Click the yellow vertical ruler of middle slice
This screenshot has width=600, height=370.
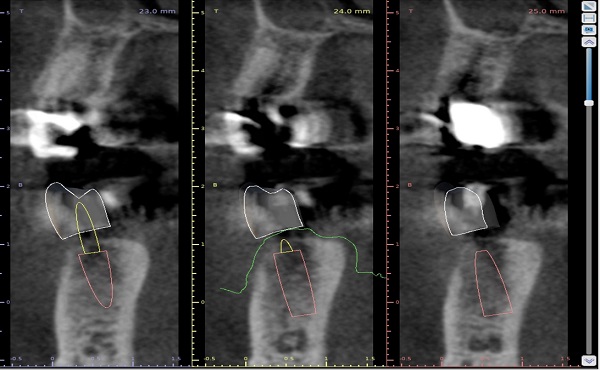[194, 184]
